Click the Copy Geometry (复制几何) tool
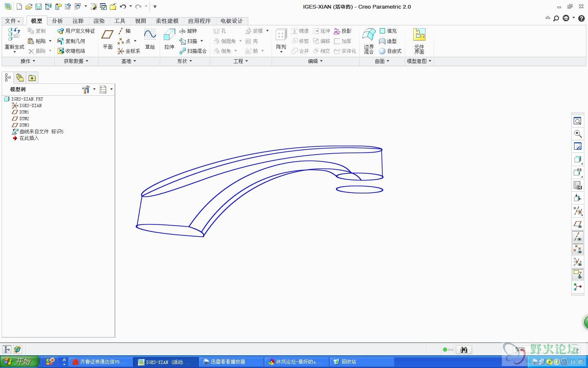The width and height of the screenshot is (588, 368). [71, 41]
